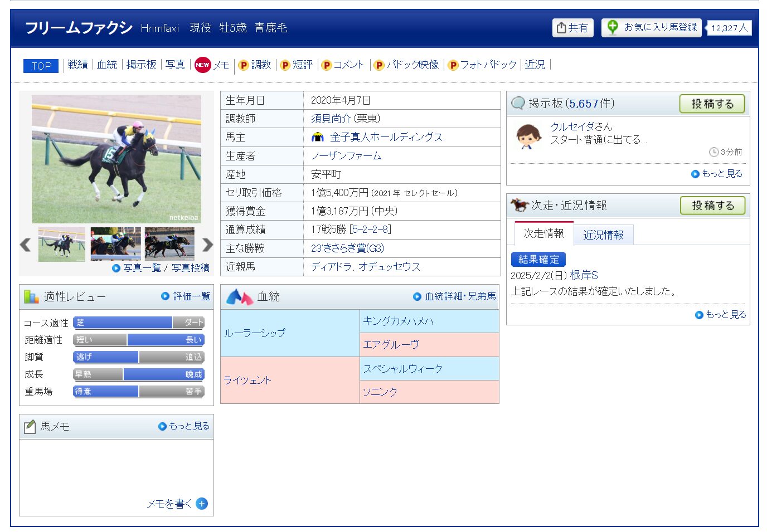
Task: Switch to 近況情報 tab
Action: [x=603, y=235]
